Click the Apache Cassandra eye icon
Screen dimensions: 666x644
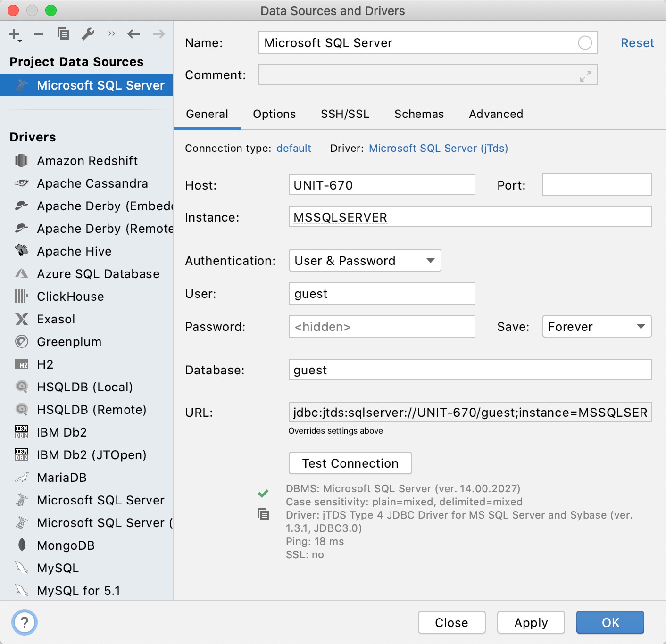(x=22, y=183)
